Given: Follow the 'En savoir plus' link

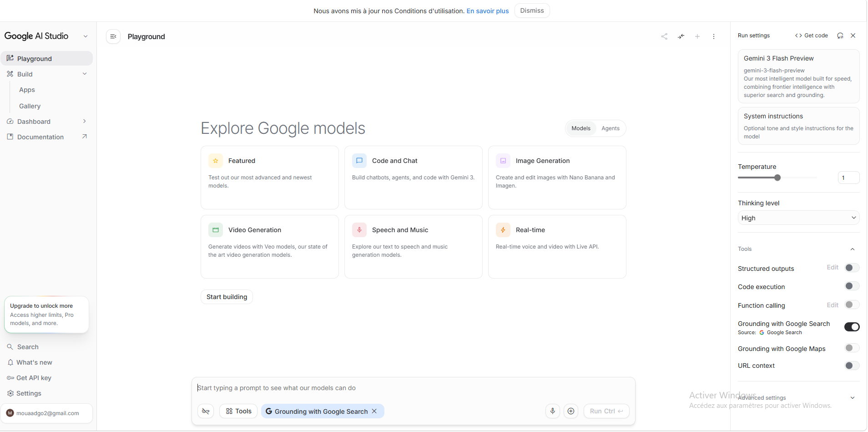Looking at the screenshot, I should pos(488,11).
